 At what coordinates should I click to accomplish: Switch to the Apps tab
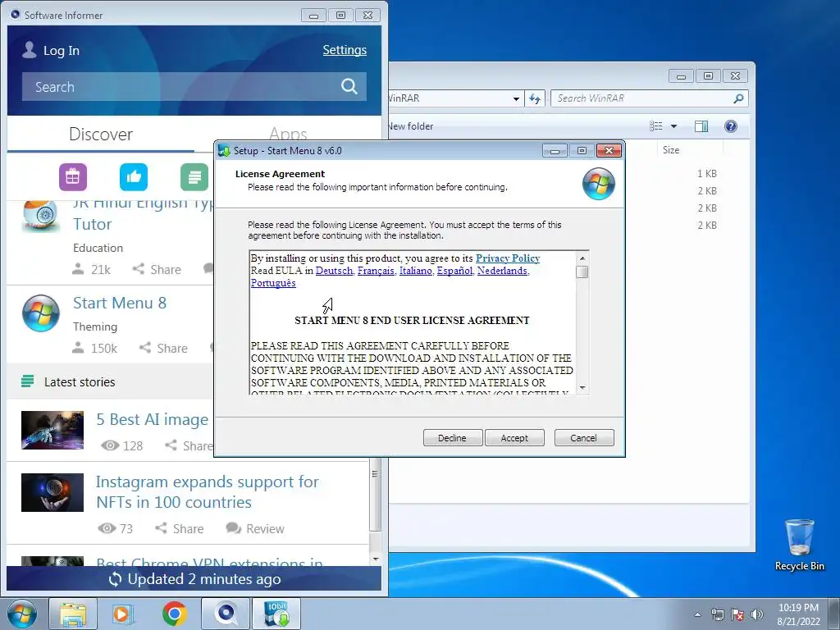(x=288, y=134)
